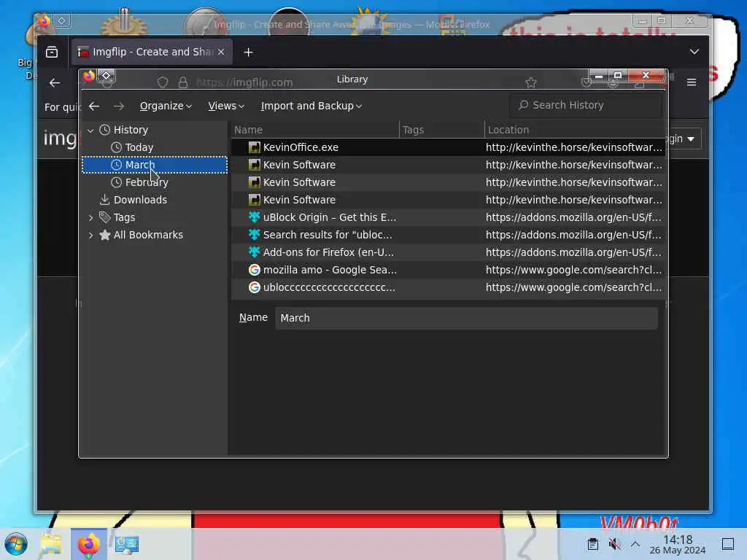
Task: Go back in Library navigation
Action: (94, 106)
